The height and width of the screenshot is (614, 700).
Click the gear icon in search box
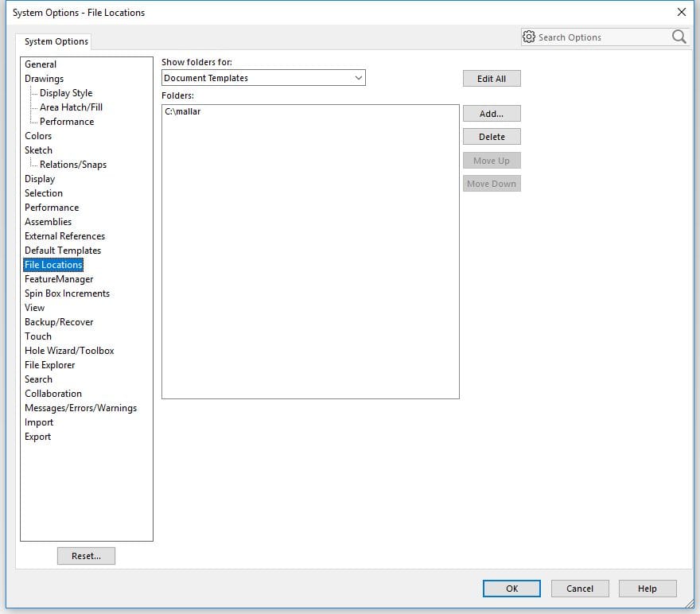[529, 37]
